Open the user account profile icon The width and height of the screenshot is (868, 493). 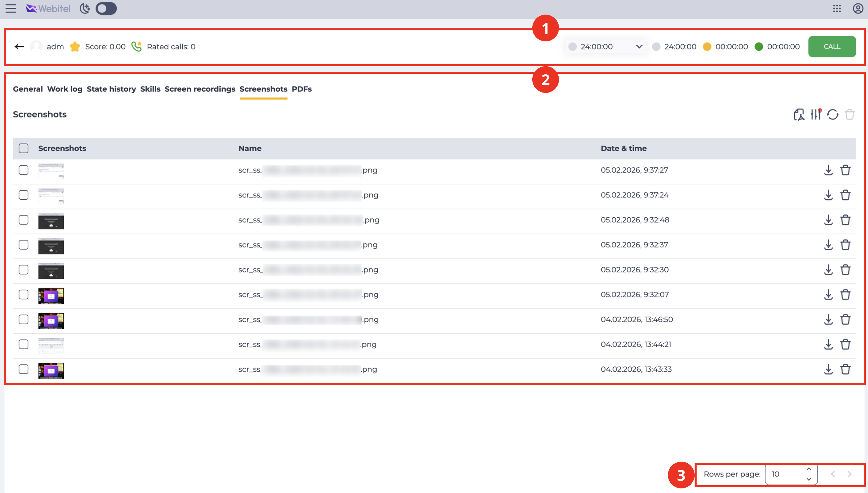[858, 9]
